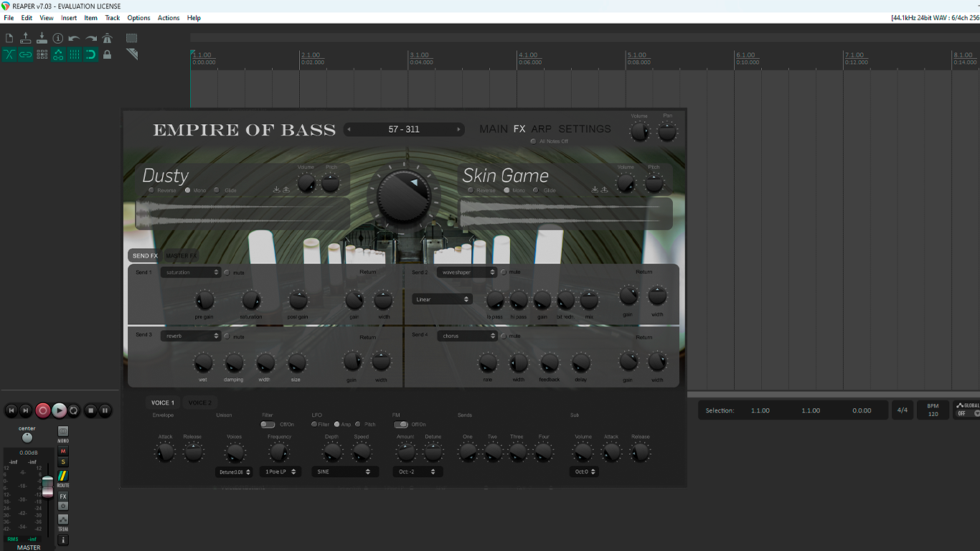The height and width of the screenshot is (551, 980).
Task: Open Send 3 reverb effect dropdown
Action: click(x=191, y=336)
